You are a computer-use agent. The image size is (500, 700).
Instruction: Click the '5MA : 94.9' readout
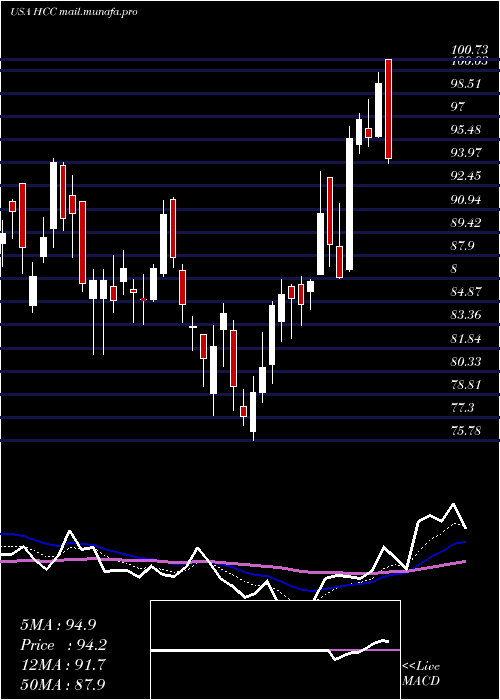point(58,625)
